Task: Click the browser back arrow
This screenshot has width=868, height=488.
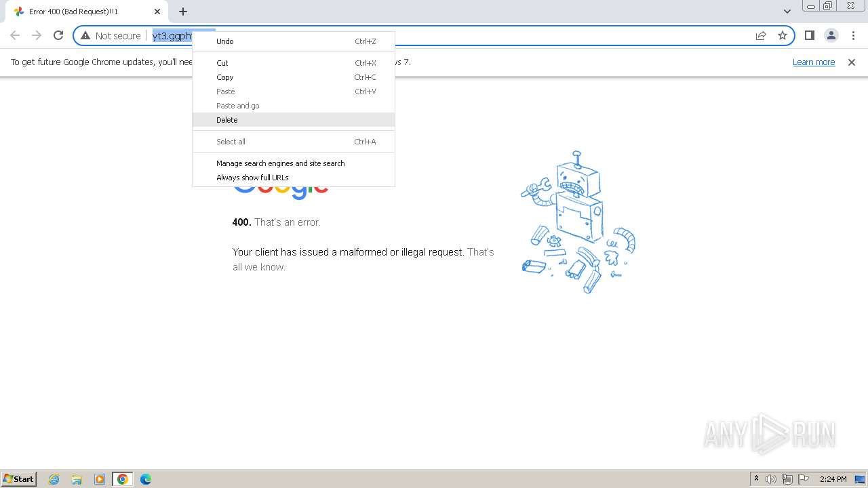Action: pos(15,35)
